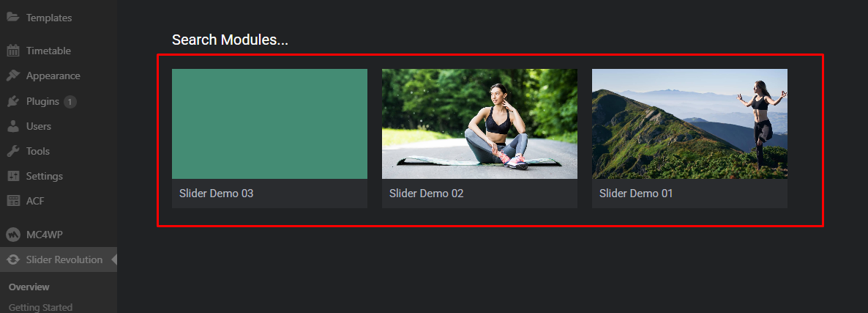
Task: Click the Users person icon
Action: point(13,126)
